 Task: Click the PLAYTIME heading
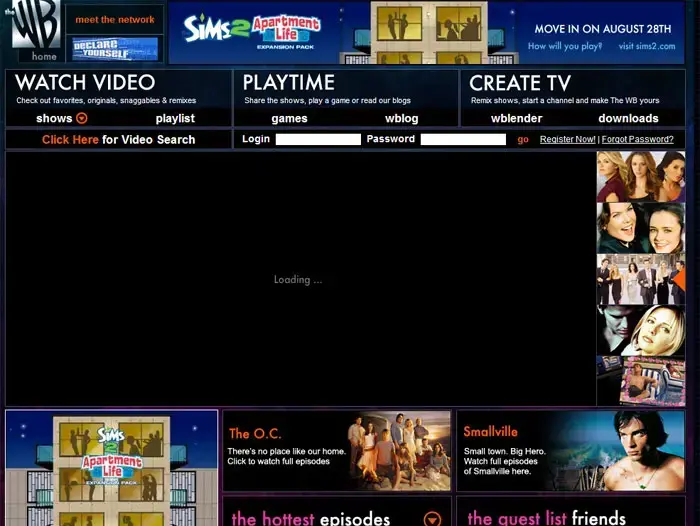click(x=288, y=83)
